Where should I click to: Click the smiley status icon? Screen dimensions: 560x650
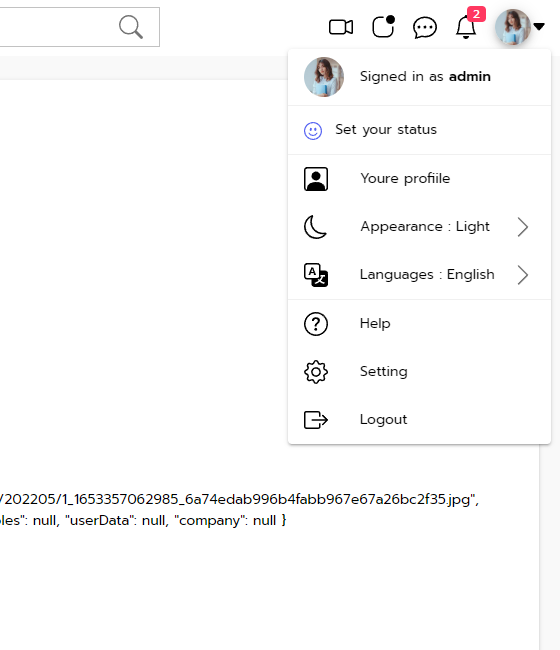[313, 131]
